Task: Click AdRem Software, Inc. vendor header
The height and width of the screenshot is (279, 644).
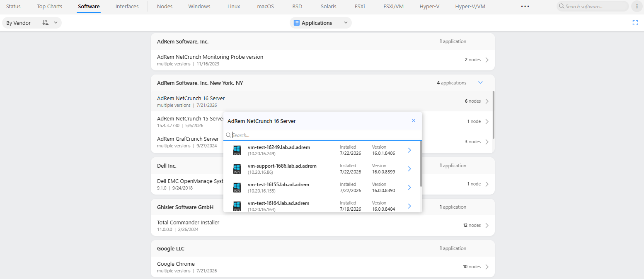Action: coord(183,41)
